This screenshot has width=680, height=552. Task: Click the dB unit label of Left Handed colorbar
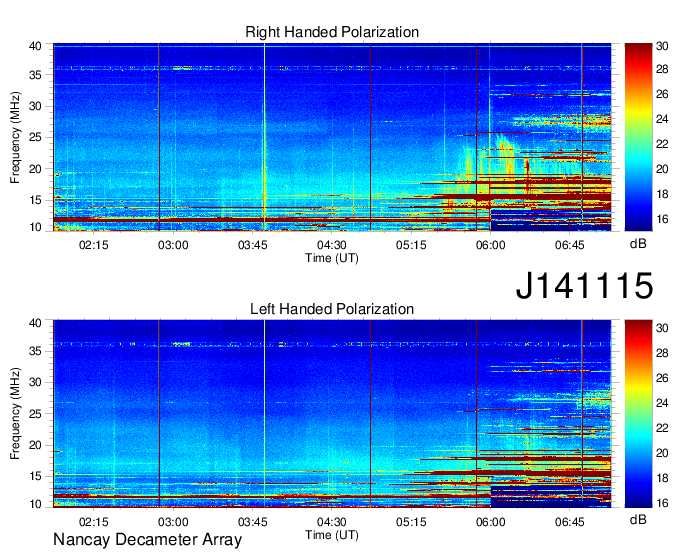(x=638, y=519)
